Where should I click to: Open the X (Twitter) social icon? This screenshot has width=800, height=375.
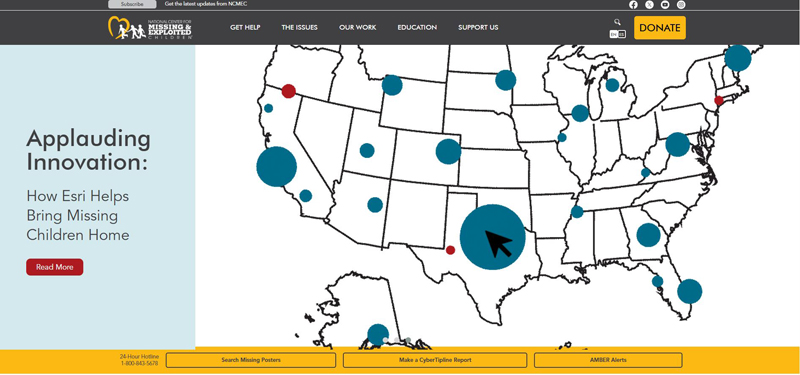click(x=649, y=5)
